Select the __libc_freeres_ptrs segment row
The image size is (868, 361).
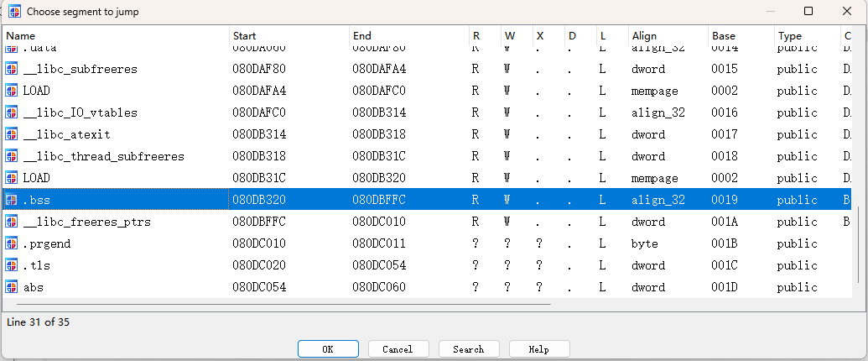point(428,222)
